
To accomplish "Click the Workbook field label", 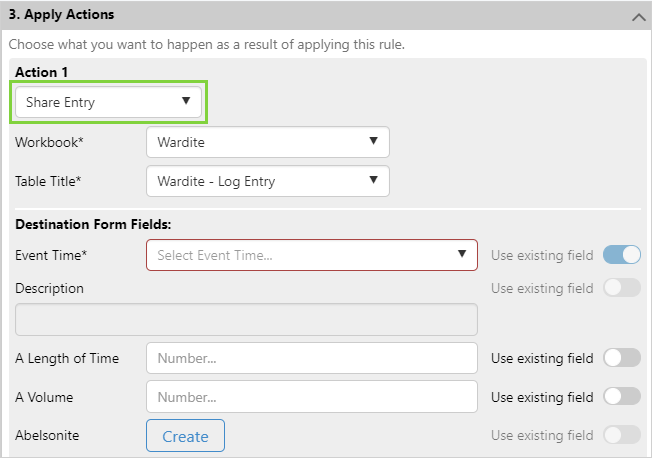I will 49,142.
